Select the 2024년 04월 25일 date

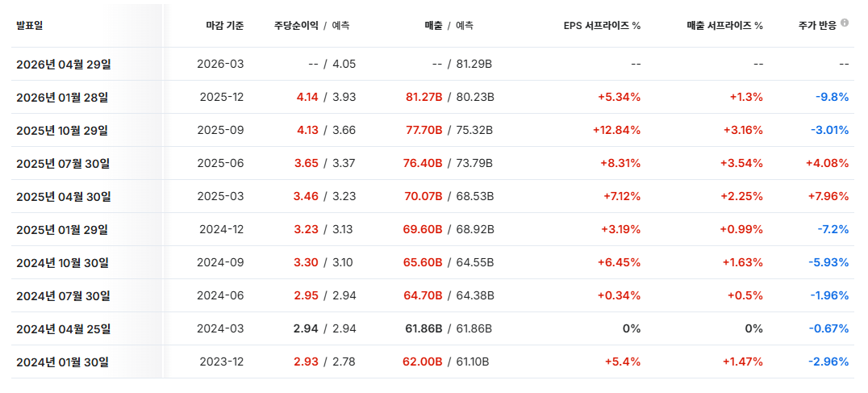[63, 328]
